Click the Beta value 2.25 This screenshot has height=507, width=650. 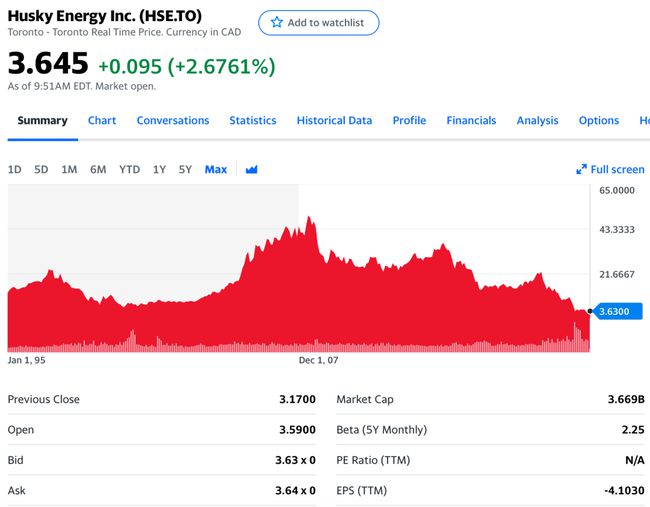tap(633, 429)
